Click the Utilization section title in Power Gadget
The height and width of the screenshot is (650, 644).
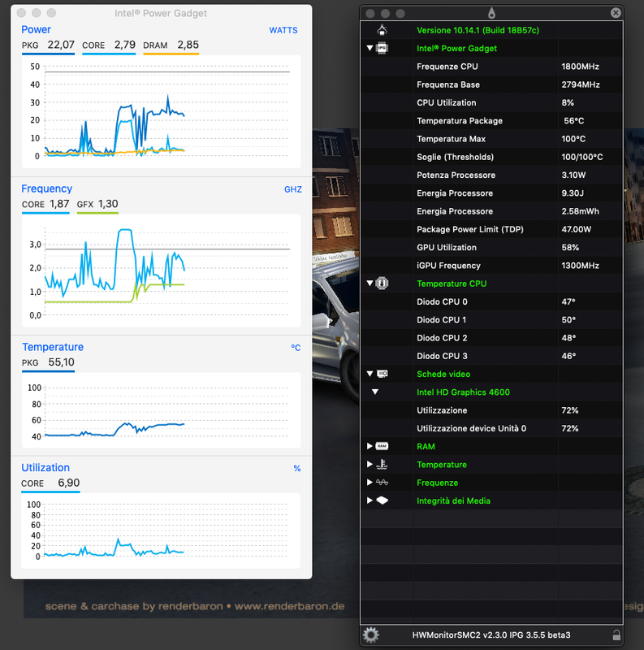45,468
